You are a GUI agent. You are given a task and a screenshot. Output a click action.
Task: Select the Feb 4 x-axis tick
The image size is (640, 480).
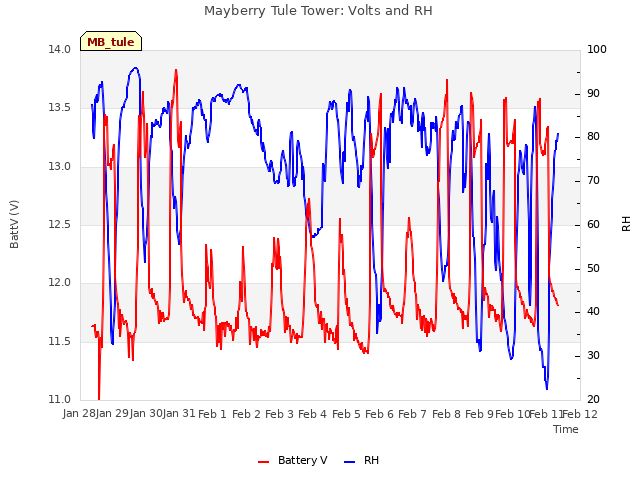313,414
